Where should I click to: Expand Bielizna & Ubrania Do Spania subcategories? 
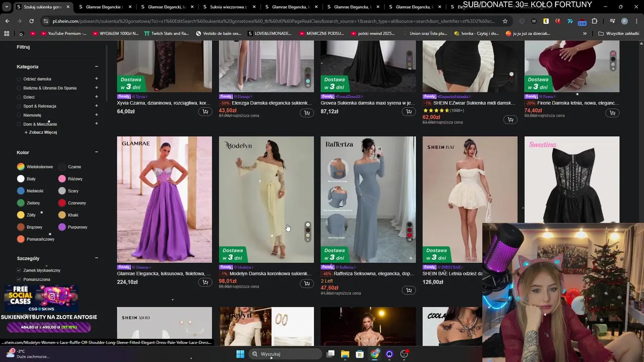(x=96, y=87)
